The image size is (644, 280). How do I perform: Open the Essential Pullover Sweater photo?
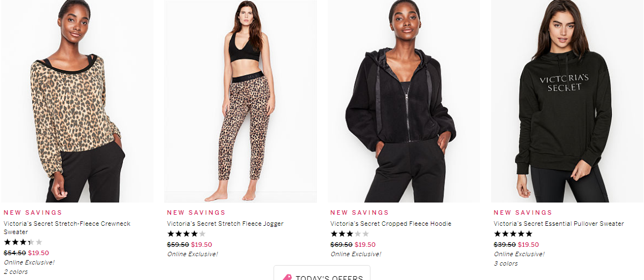pyautogui.click(x=567, y=101)
